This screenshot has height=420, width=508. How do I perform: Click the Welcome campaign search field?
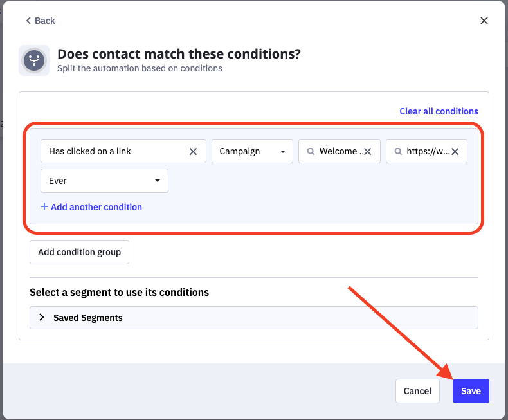pos(338,152)
